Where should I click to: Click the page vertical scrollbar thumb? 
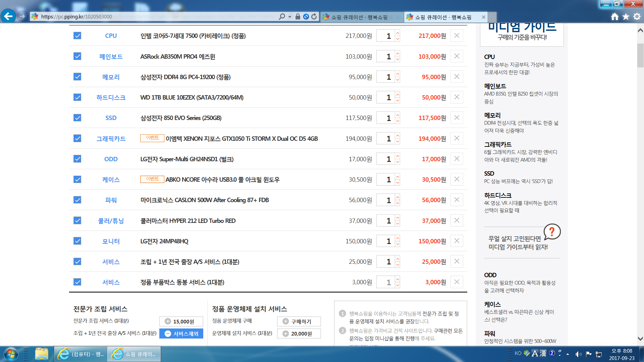click(x=640, y=55)
